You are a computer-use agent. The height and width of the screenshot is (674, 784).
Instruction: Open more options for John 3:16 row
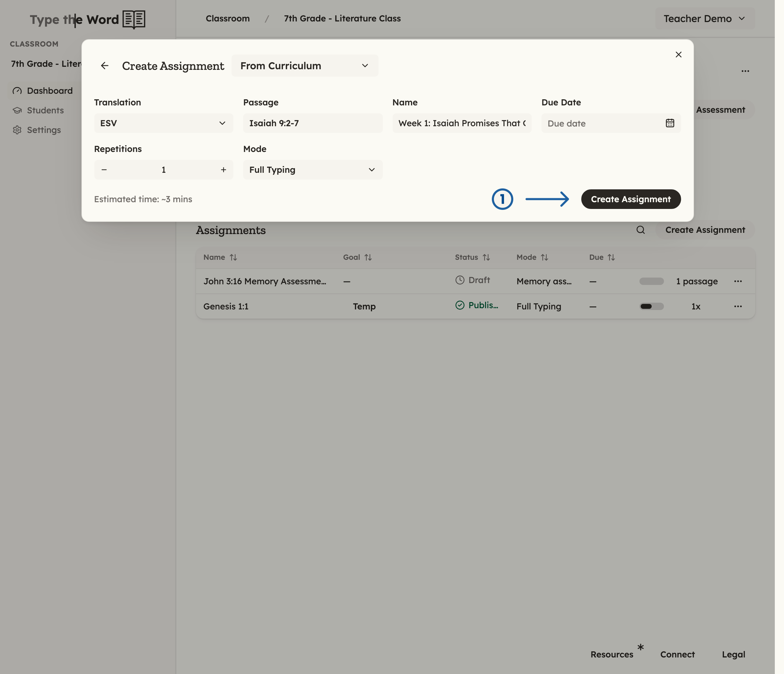pyautogui.click(x=738, y=281)
